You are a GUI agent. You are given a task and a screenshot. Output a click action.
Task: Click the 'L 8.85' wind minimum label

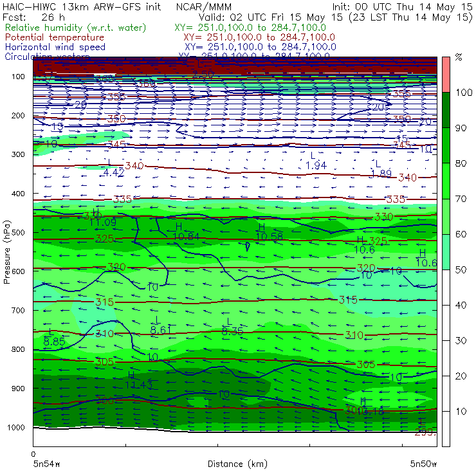tap(54, 337)
